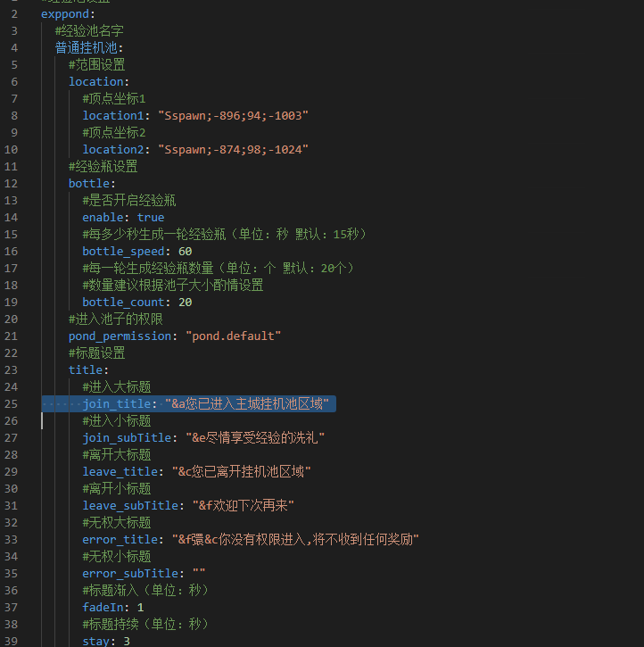The height and width of the screenshot is (647, 644).
Task: Click the #经验瓶设置 comment line
Action: (103, 167)
